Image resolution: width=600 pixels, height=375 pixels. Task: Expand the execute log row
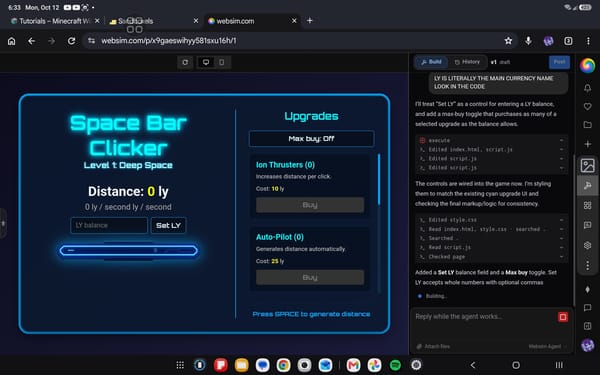coord(491,140)
